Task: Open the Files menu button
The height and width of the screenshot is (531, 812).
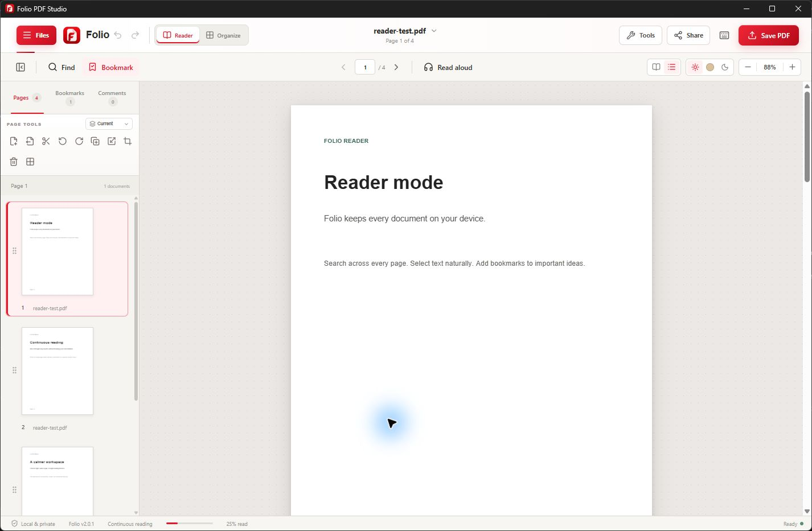Action: click(x=36, y=35)
